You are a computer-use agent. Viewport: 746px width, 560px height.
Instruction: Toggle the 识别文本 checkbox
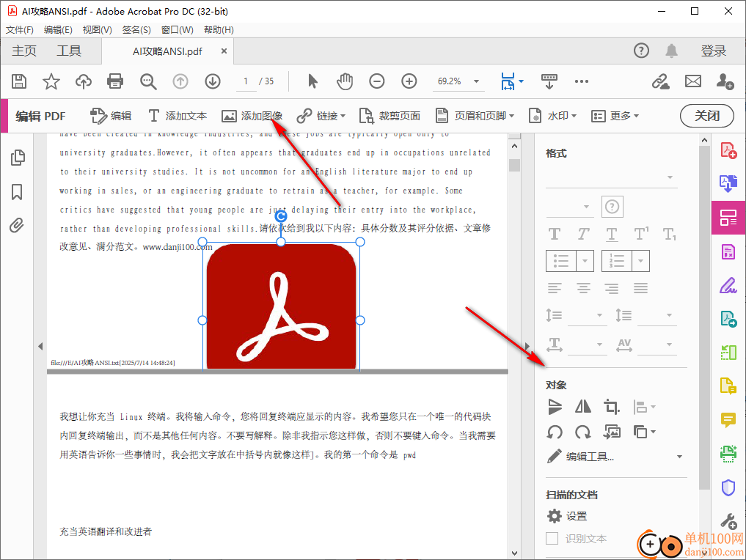[x=552, y=539]
